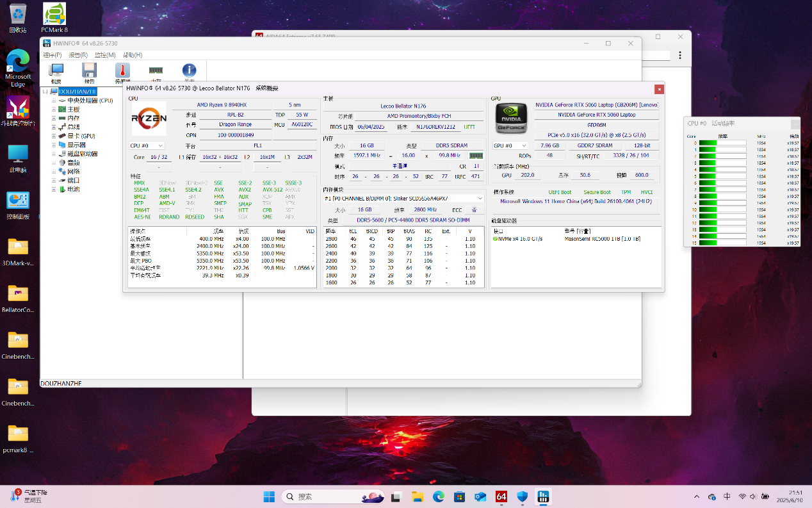812x508 pixels.
Task: Select 音频 in the device tree
Action: [74, 163]
